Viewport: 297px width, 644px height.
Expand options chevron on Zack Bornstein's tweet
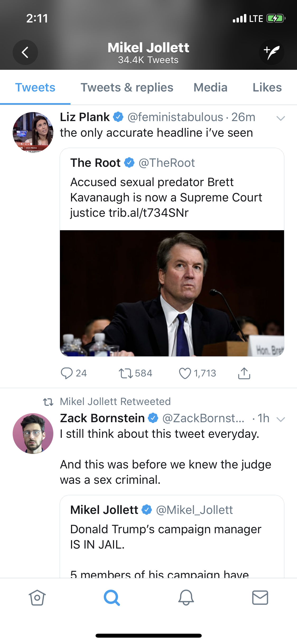click(x=281, y=419)
